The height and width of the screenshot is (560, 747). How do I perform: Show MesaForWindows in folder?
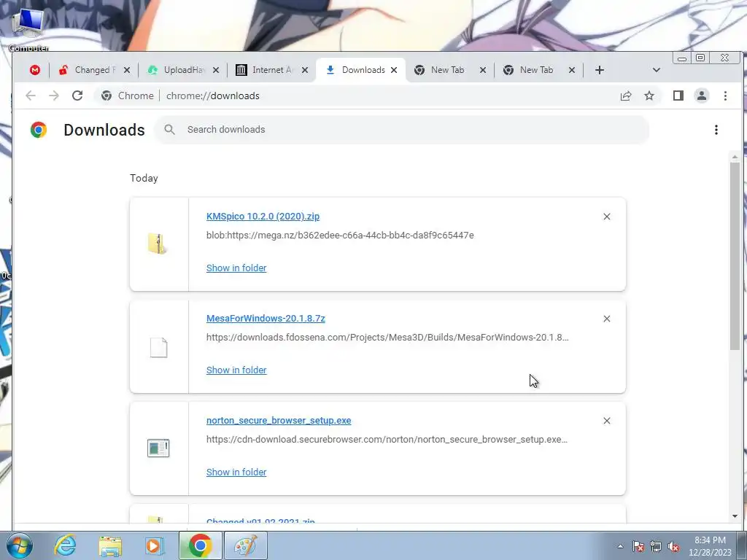click(236, 370)
